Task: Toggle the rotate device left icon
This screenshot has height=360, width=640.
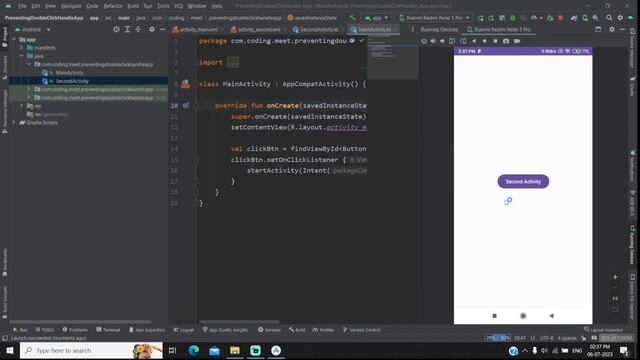Action: click(452, 41)
